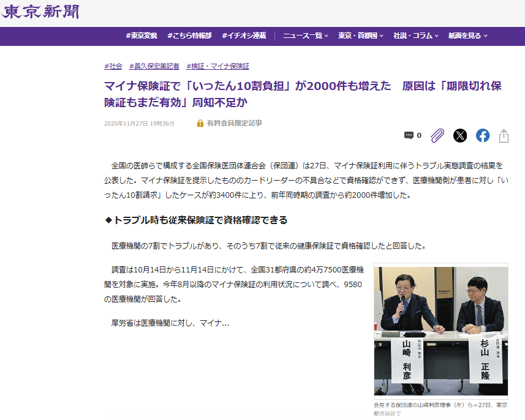
Task: Click the 有料会員限定記事 label
Action: click(x=234, y=123)
